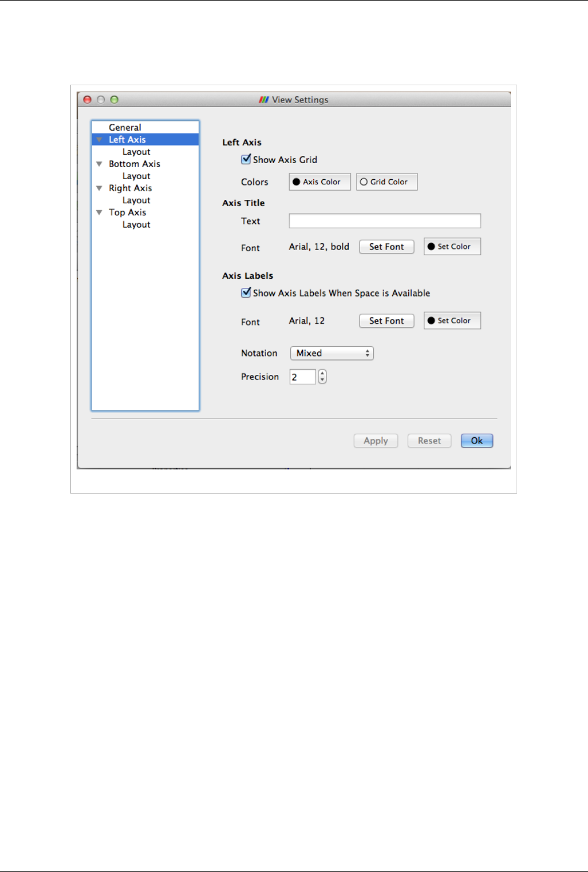
Task: Select the Right Axis tree item
Action: (131, 188)
